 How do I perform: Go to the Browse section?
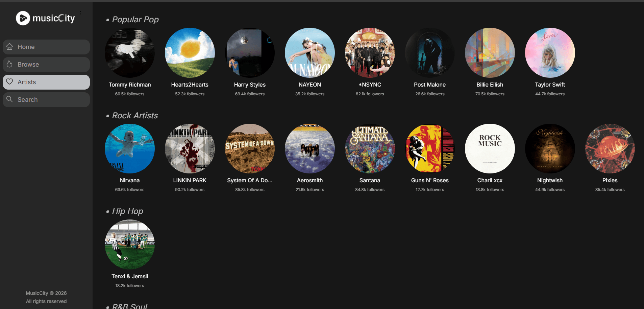click(x=46, y=65)
